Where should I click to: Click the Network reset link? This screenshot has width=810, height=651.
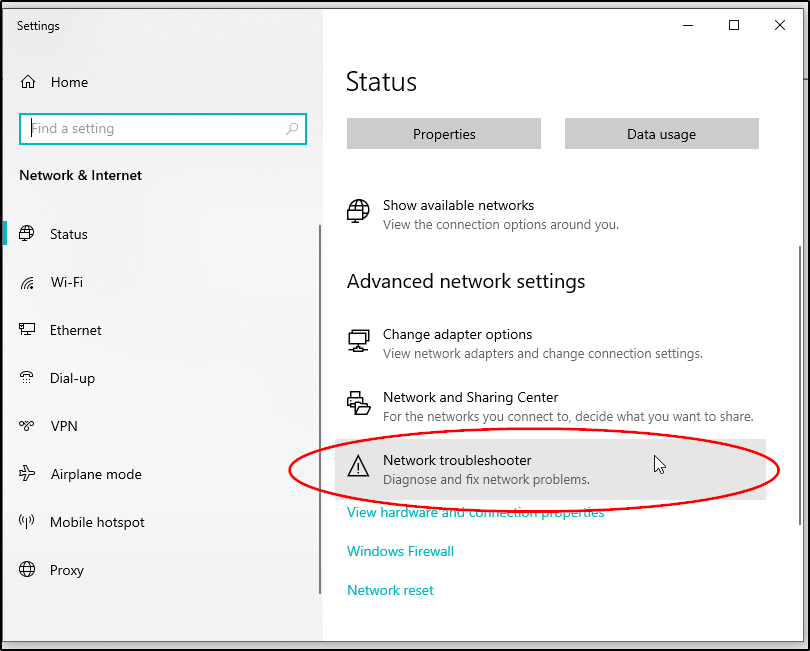click(390, 590)
